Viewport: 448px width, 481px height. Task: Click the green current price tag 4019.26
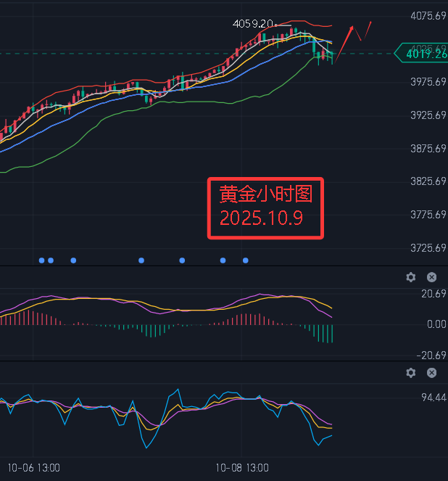point(421,53)
